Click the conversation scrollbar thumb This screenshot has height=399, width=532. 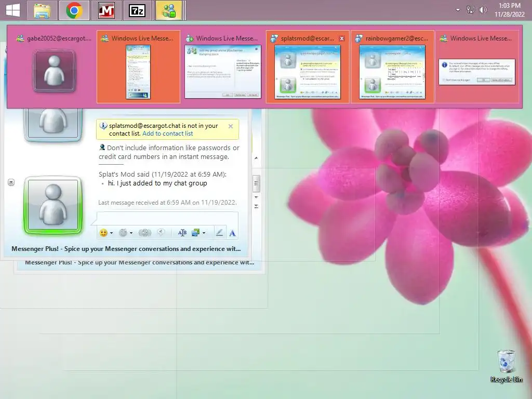(x=257, y=183)
